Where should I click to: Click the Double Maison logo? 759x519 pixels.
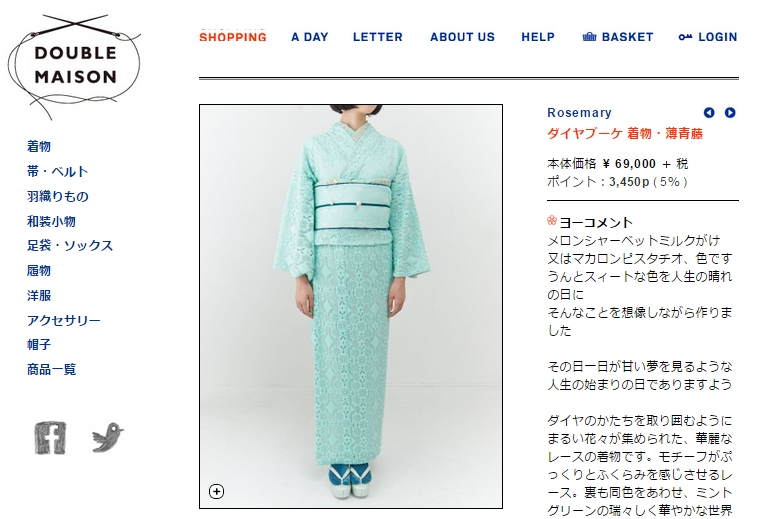[74, 65]
